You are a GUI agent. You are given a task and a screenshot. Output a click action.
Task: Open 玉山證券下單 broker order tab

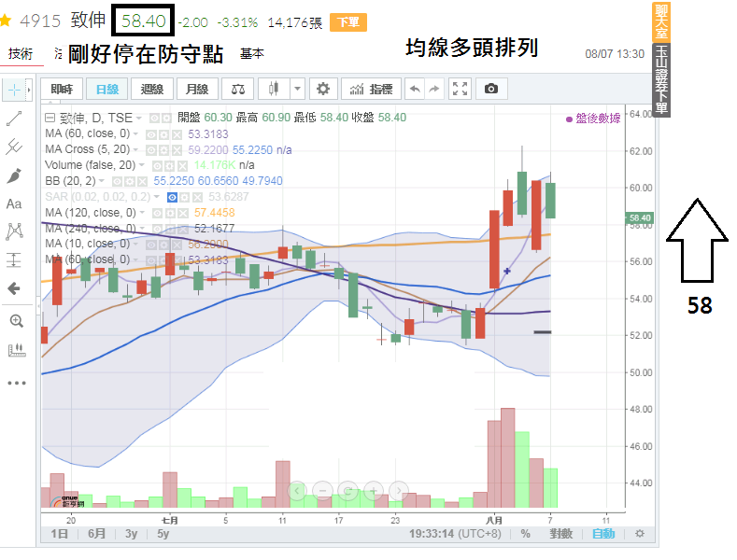tap(660, 80)
